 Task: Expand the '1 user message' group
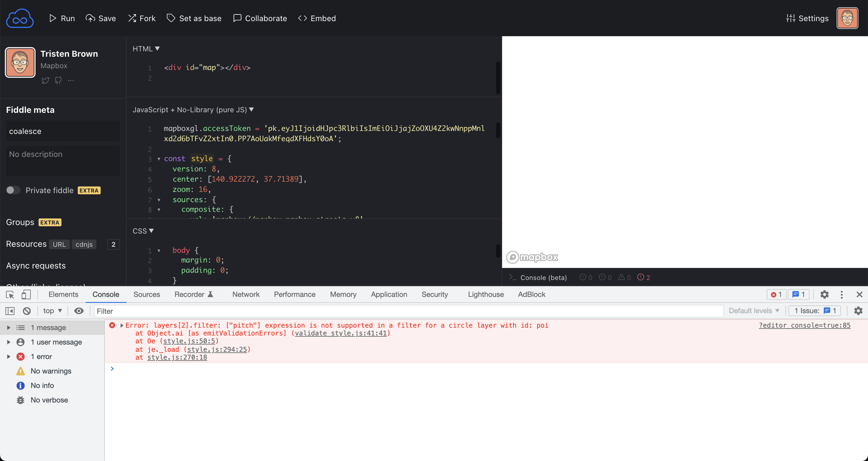[9, 342]
